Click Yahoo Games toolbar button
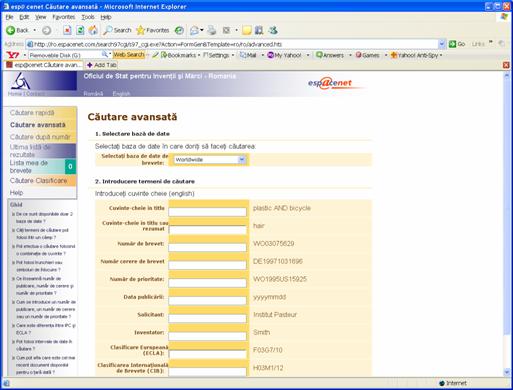 [x=367, y=55]
